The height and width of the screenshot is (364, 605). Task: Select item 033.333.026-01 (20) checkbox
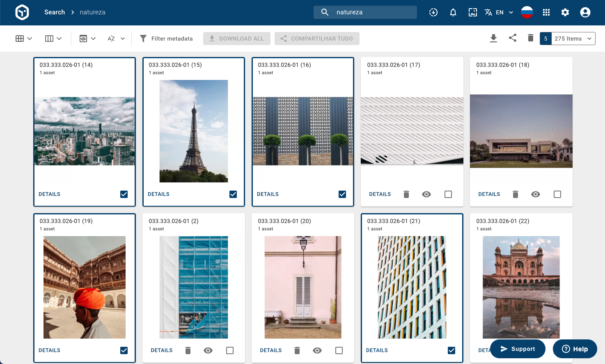pos(339,350)
